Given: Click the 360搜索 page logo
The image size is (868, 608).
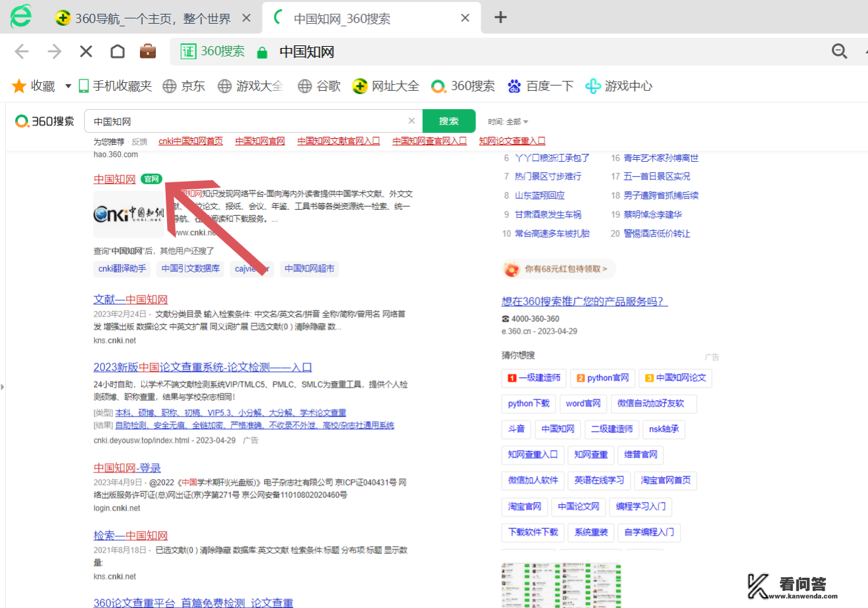Looking at the screenshot, I should click(x=45, y=121).
